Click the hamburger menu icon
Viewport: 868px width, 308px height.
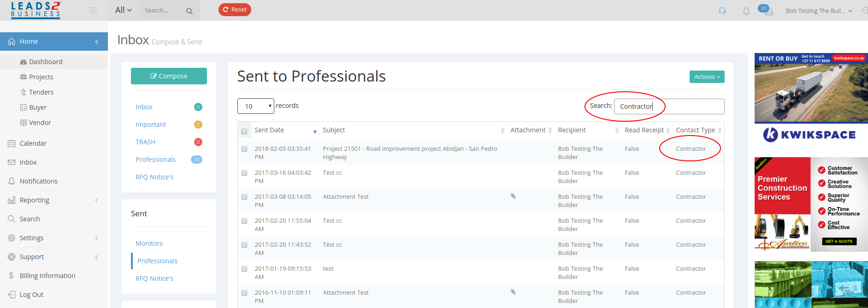click(93, 10)
